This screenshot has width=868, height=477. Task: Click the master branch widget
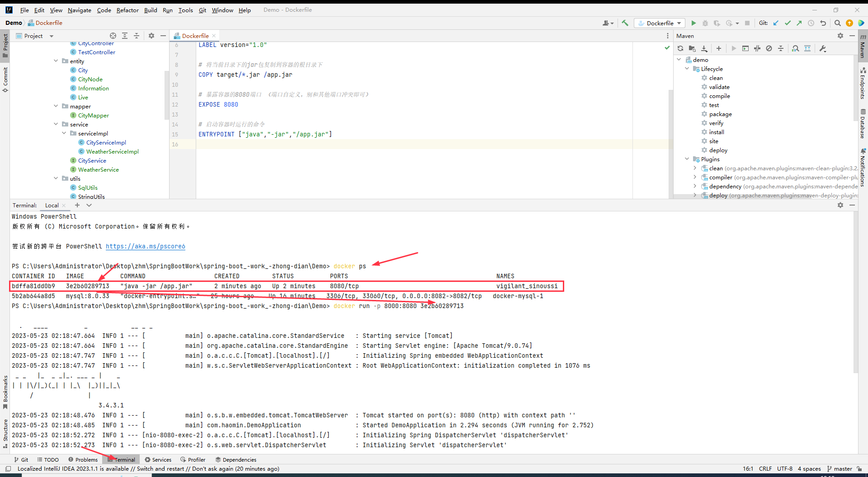(x=840, y=469)
